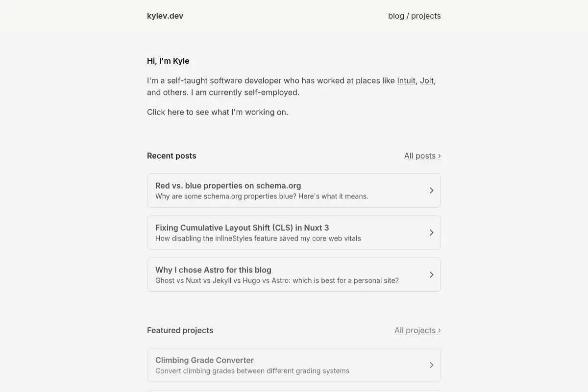Image resolution: width=588 pixels, height=392 pixels.
Task: Open "Red vs. blue properties on schema.org" title
Action: (x=228, y=186)
